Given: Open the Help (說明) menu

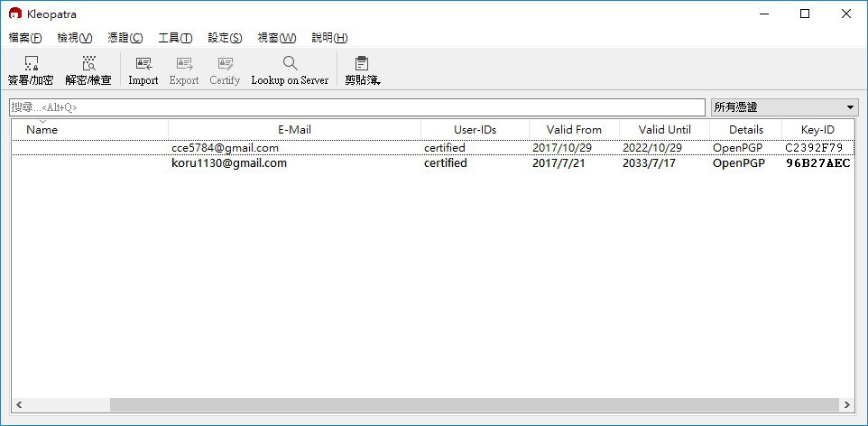Looking at the screenshot, I should (329, 38).
